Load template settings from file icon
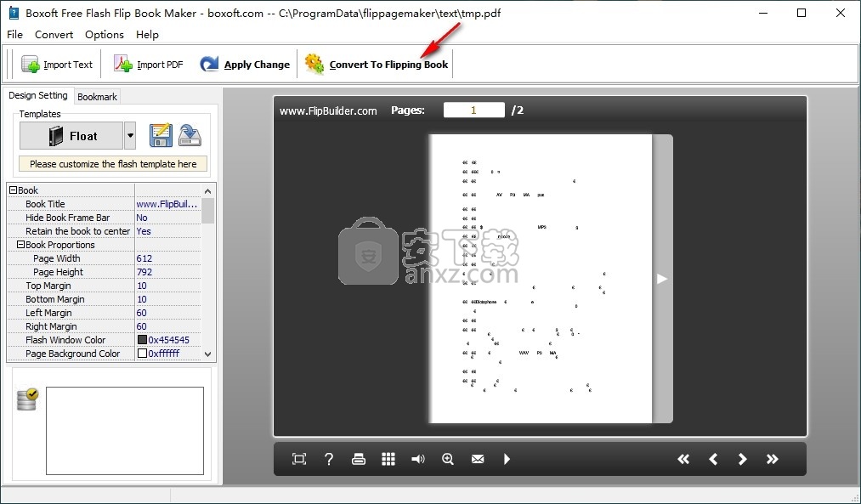Screen dimensions: 861x504 coord(190,136)
